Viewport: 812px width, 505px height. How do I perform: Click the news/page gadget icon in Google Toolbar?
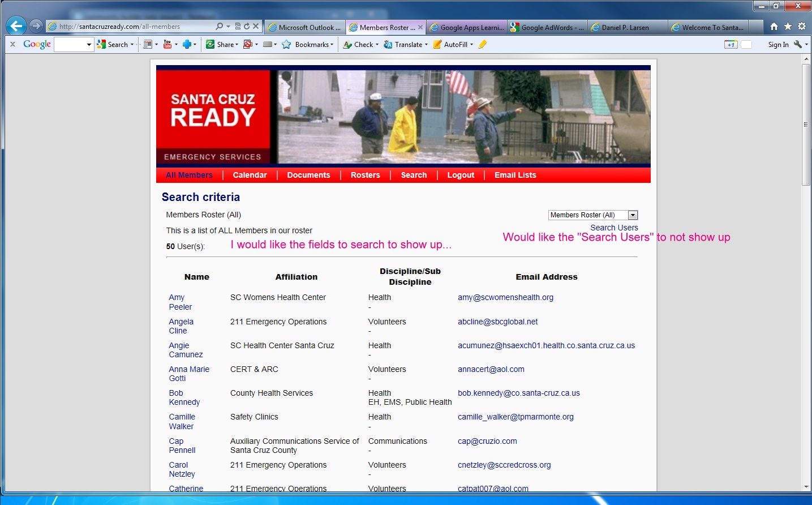pos(148,44)
